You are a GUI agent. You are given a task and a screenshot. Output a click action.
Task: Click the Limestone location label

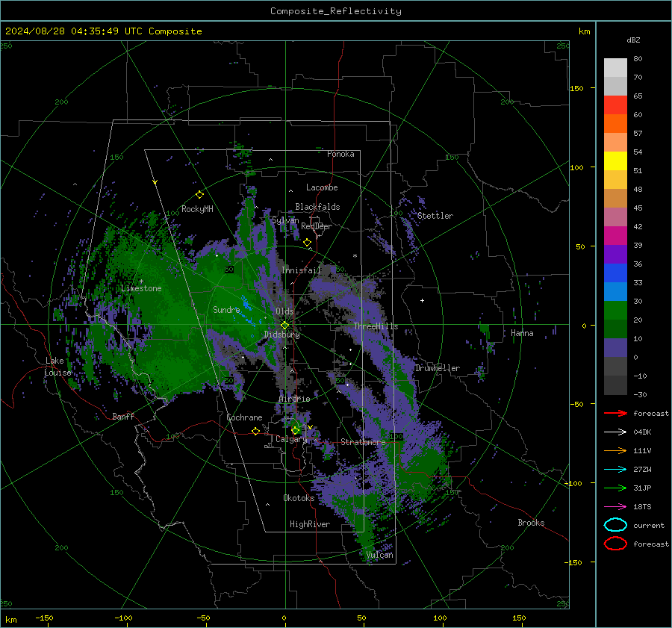click(x=141, y=288)
